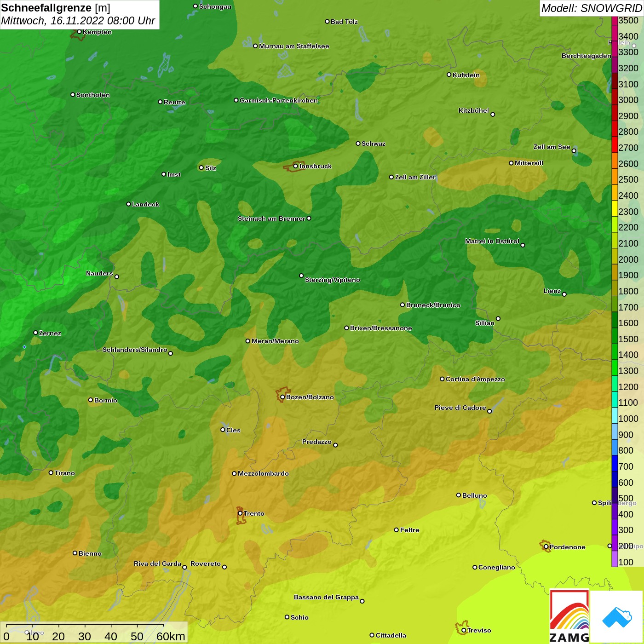Click the Feltre location dot
The height and width of the screenshot is (644, 644).
pyautogui.click(x=397, y=530)
